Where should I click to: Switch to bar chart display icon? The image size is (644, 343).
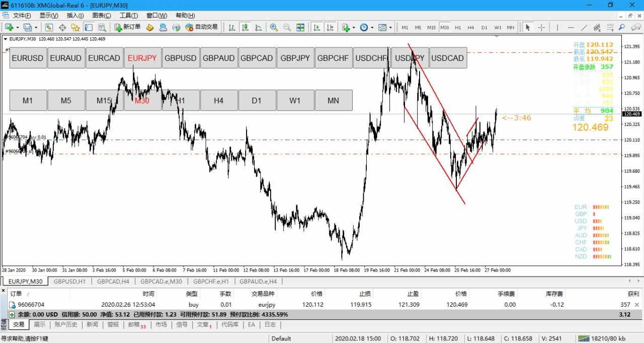pyautogui.click(x=232, y=27)
